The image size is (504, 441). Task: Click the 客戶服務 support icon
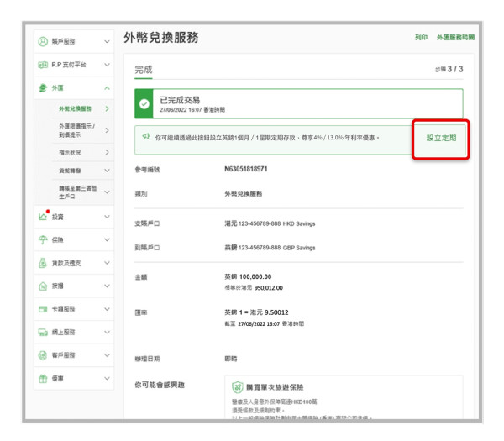[x=43, y=355]
